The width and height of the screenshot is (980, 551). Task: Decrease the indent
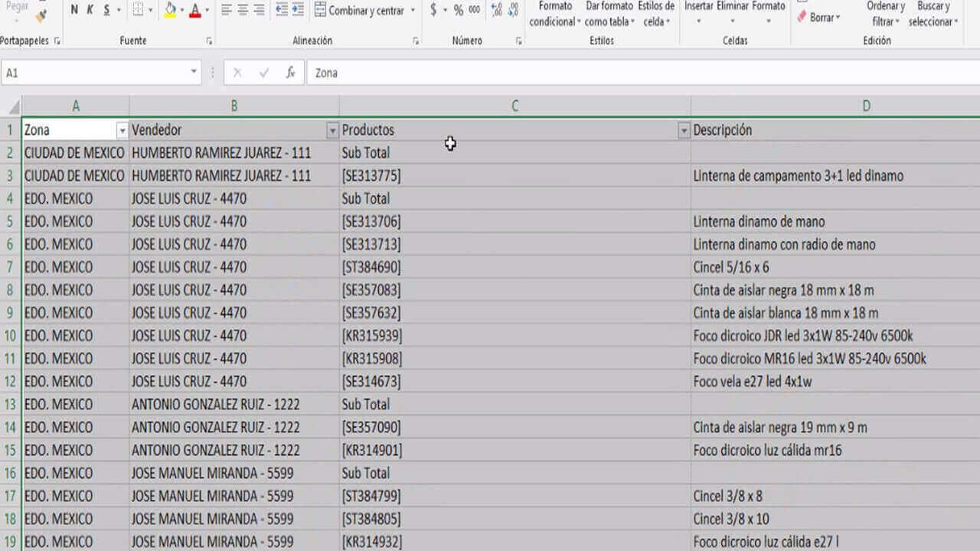(x=281, y=10)
